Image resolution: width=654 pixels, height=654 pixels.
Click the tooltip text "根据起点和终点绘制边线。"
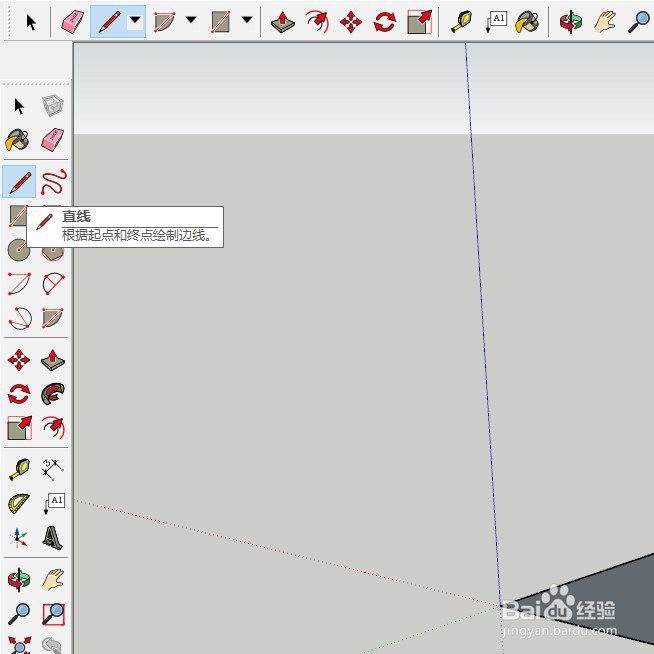[137, 235]
